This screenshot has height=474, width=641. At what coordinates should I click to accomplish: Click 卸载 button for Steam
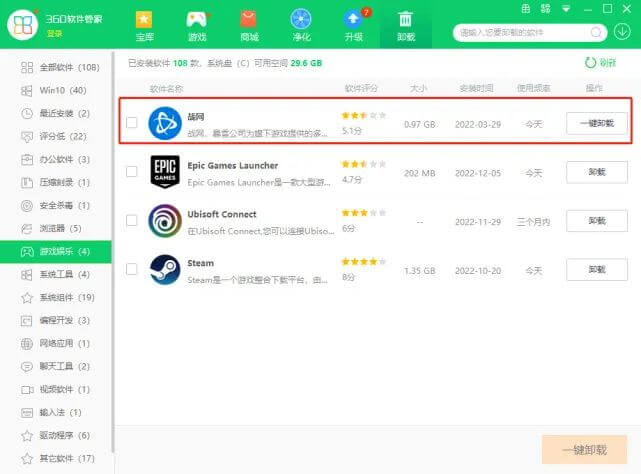click(597, 270)
